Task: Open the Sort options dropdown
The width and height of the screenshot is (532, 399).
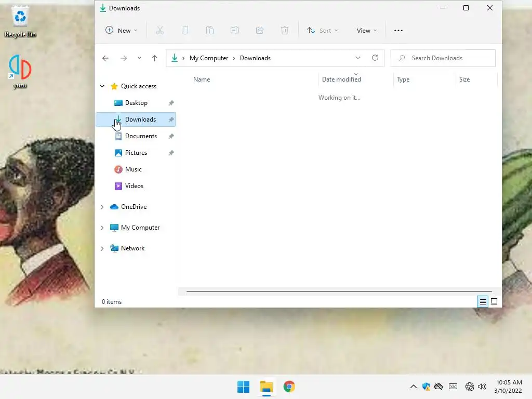Action: point(322,31)
